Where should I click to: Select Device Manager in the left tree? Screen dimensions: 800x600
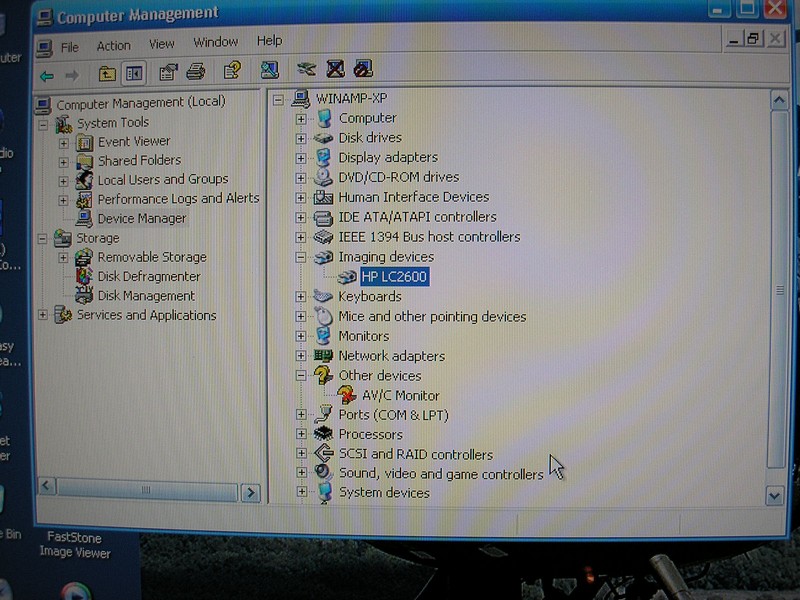[142, 218]
